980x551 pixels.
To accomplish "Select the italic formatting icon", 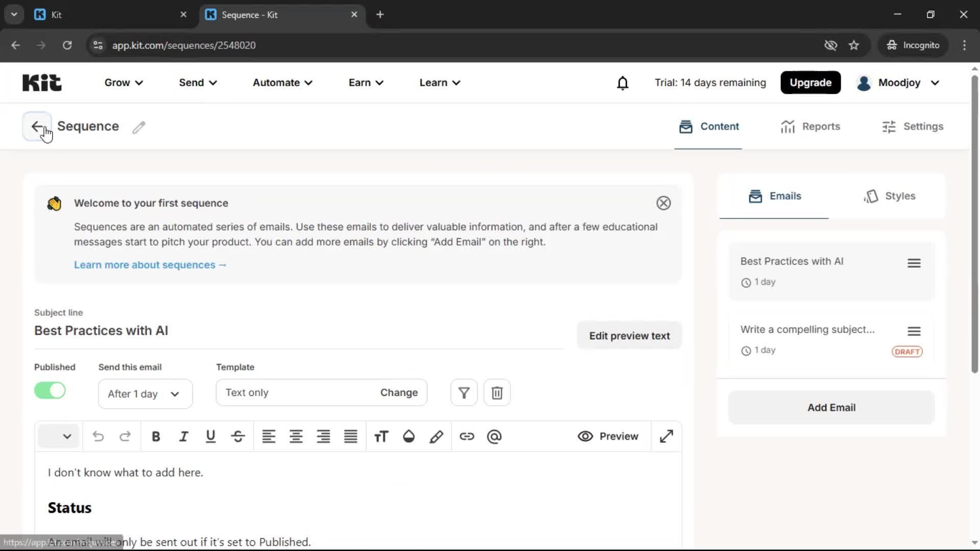I will [x=183, y=436].
